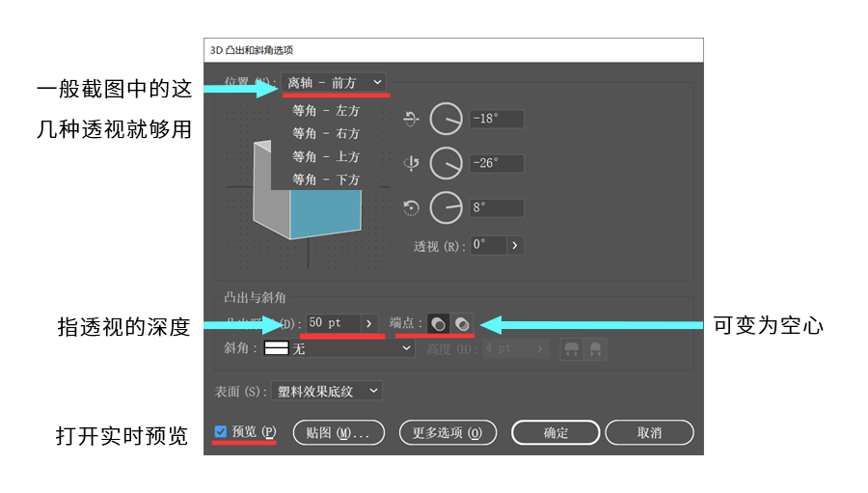868x493 pixels.
Task: Select the bevel extent in icon
Action: point(595,349)
